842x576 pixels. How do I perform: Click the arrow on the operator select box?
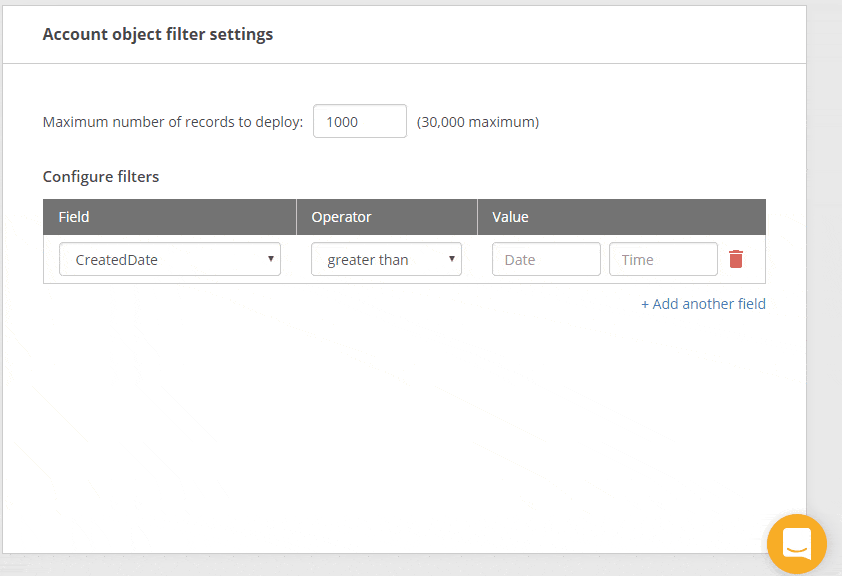click(x=451, y=259)
